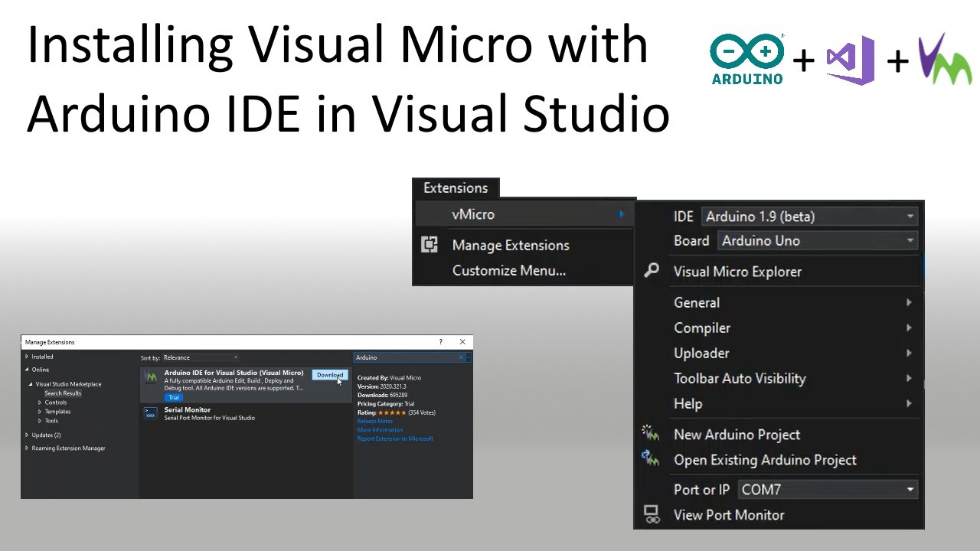Screen dimensions: 980x551
Task: Clear the Arduino search text with X
Action: tap(461, 357)
